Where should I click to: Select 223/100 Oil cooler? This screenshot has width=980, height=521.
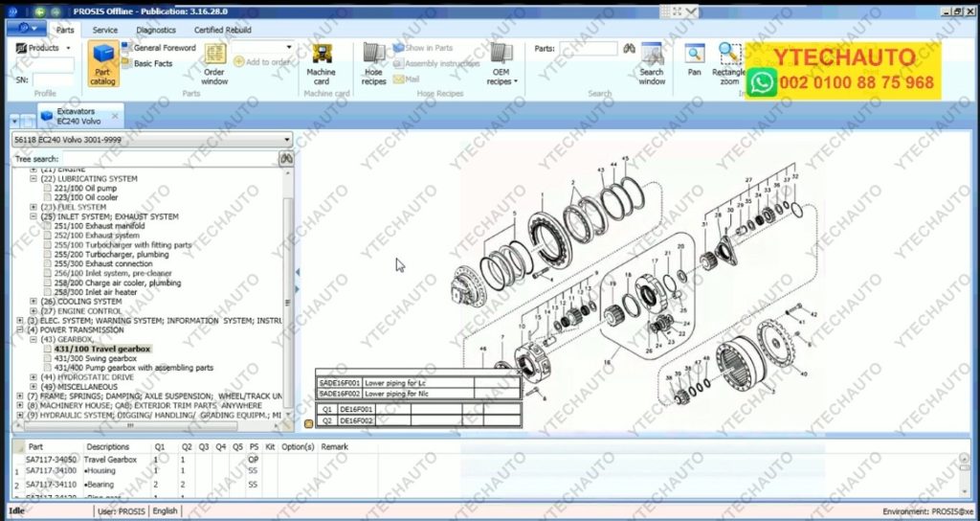85,197
